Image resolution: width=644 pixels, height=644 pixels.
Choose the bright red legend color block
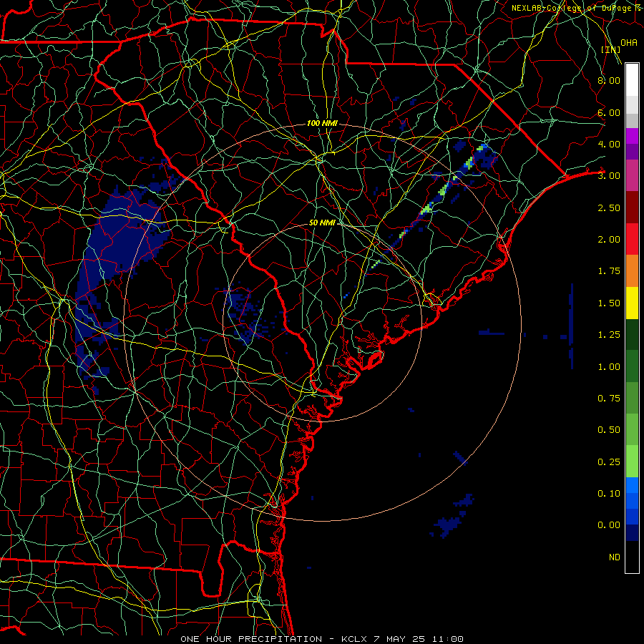click(x=632, y=239)
